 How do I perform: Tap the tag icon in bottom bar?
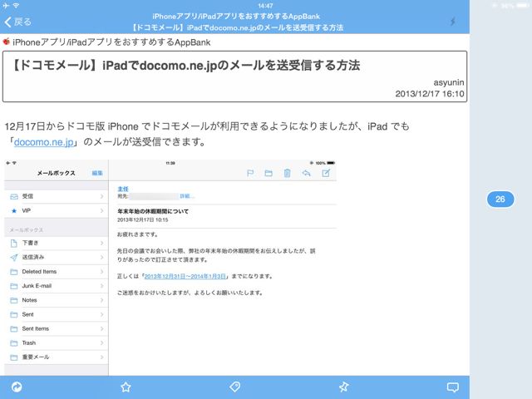click(x=234, y=387)
